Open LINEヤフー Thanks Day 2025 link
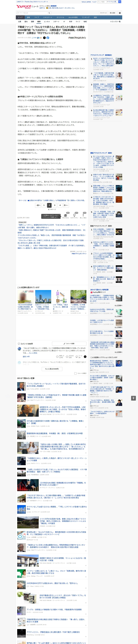The width and height of the screenshot is (138, 644). 32,2
